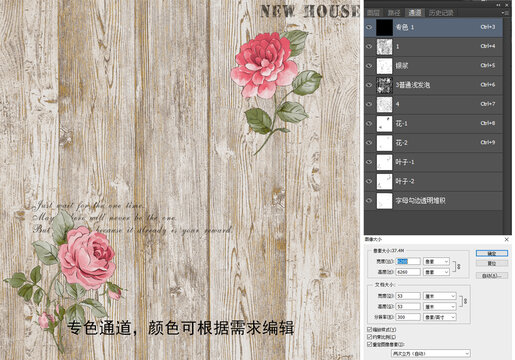The image size is (515, 360).
Task: Click the reset button below 确定
Action: [x=492, y=263]
